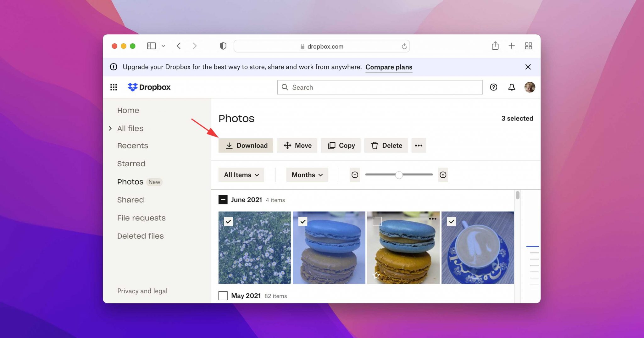The height and width of the screenshot is (338, 644).
Task: Open ellipsis menu on second macaron photo
Action: tap(432, 219)
